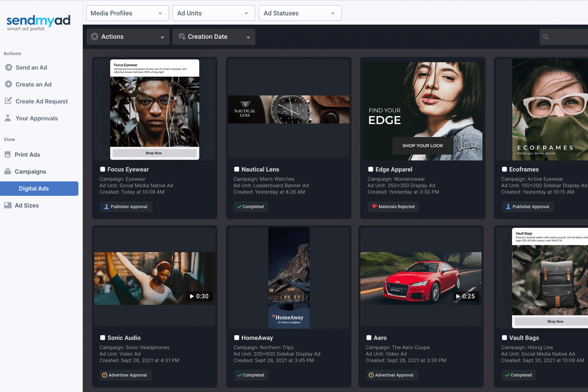Open Create Ad Request
The image size is (588, 392).
[x=42, y=101]
